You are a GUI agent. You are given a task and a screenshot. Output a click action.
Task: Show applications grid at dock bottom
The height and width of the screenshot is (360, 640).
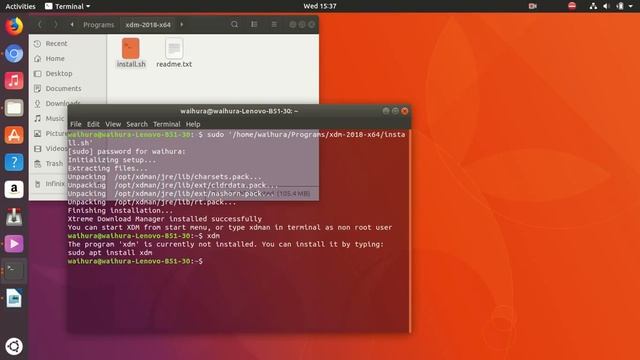click(x=14, y=346)
